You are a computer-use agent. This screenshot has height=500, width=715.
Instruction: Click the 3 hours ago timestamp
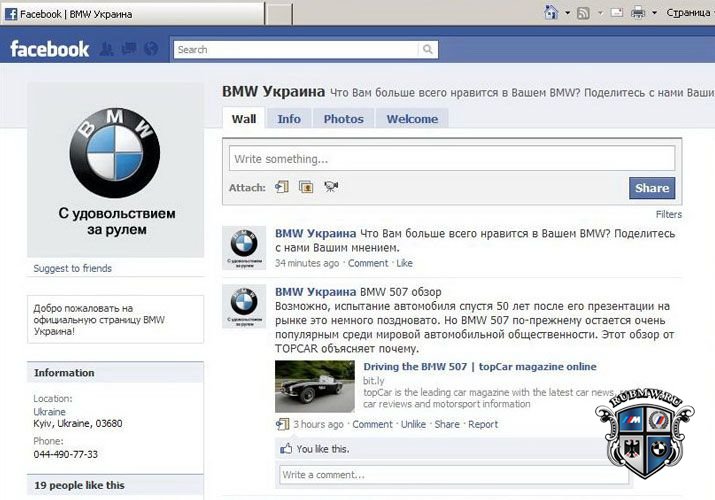point(318,424)
